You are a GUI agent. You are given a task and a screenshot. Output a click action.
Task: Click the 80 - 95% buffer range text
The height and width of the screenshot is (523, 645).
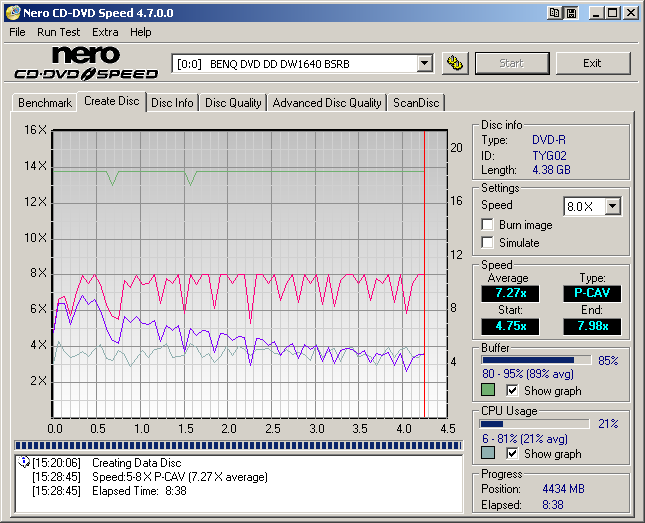click(x=528, y=374)
